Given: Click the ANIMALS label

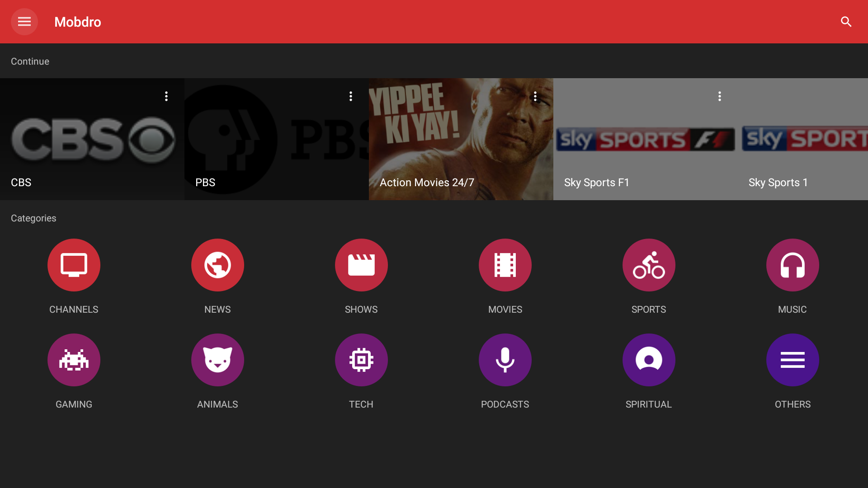Looking at the screenshot, I should coord(217,404).
